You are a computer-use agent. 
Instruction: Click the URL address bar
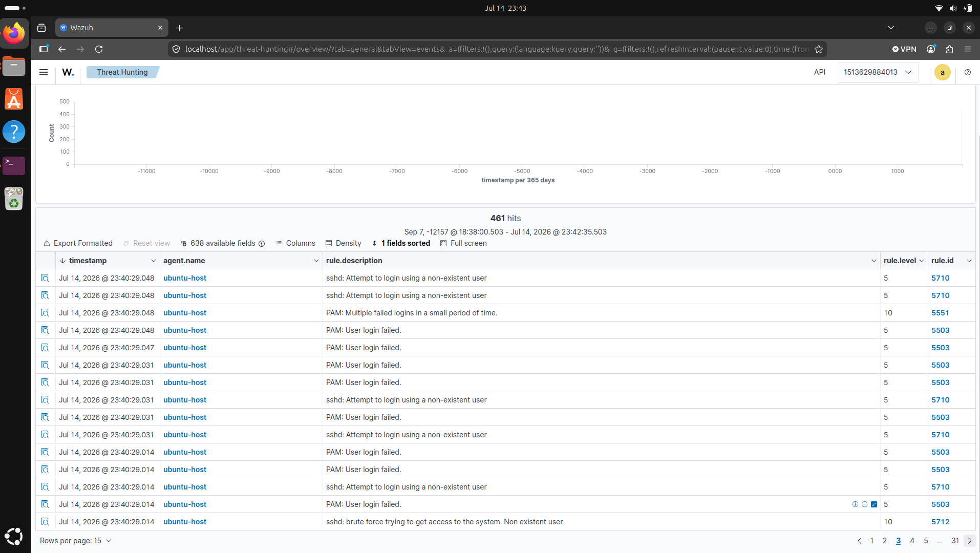[x=497, y=49]
